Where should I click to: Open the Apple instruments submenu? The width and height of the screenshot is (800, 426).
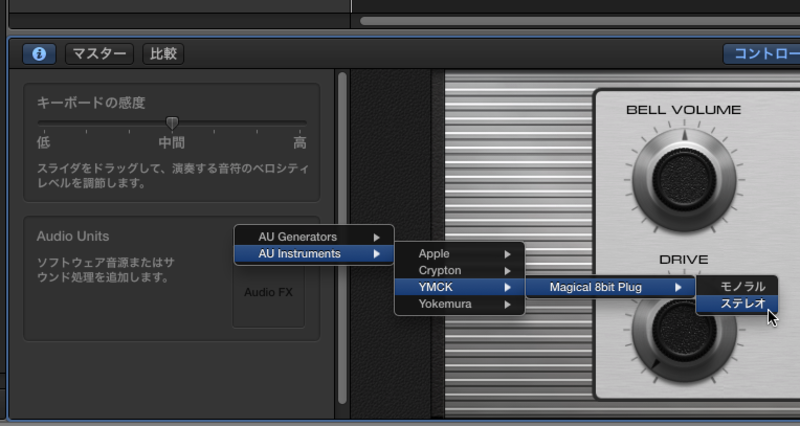tap(460, 254)
